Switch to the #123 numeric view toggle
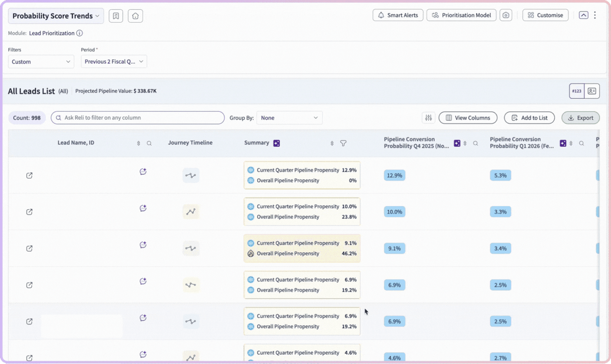The height and width of the screenshot is (364, 611). (x=577, y=91)
